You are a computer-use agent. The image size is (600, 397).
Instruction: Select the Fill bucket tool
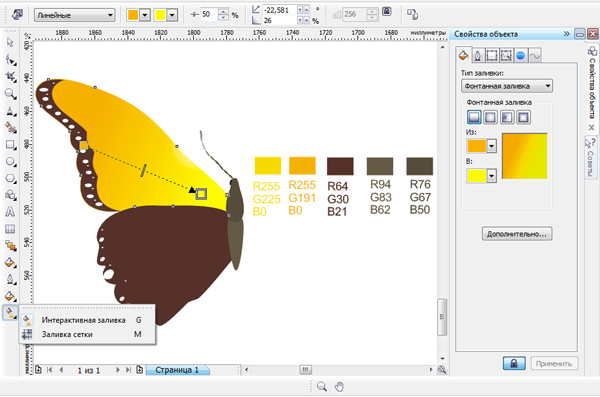(10, 296)
